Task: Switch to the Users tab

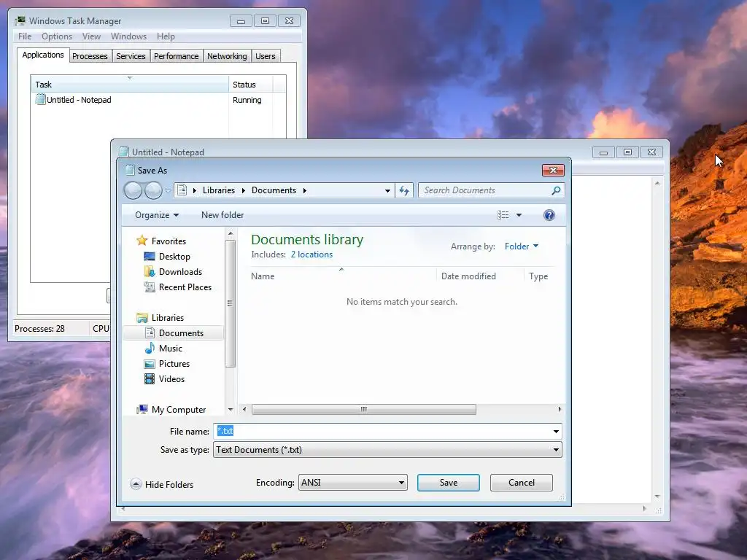Action: [266, 56]
